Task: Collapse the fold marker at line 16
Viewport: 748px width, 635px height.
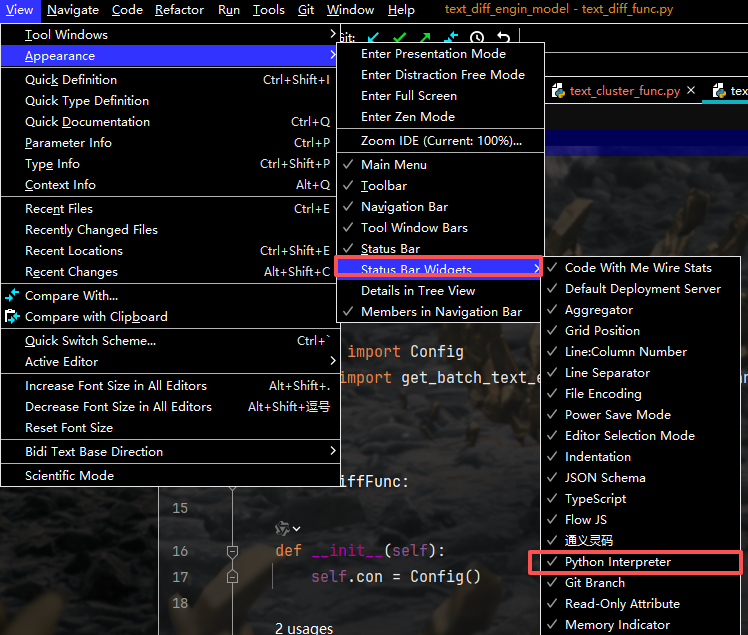Action: point(232,551)
